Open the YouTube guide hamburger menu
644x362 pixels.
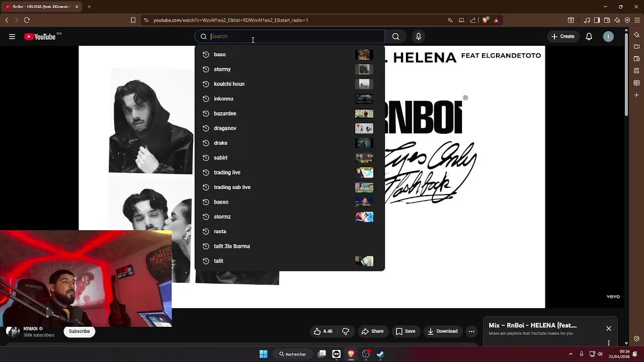[x=12, y=36]
